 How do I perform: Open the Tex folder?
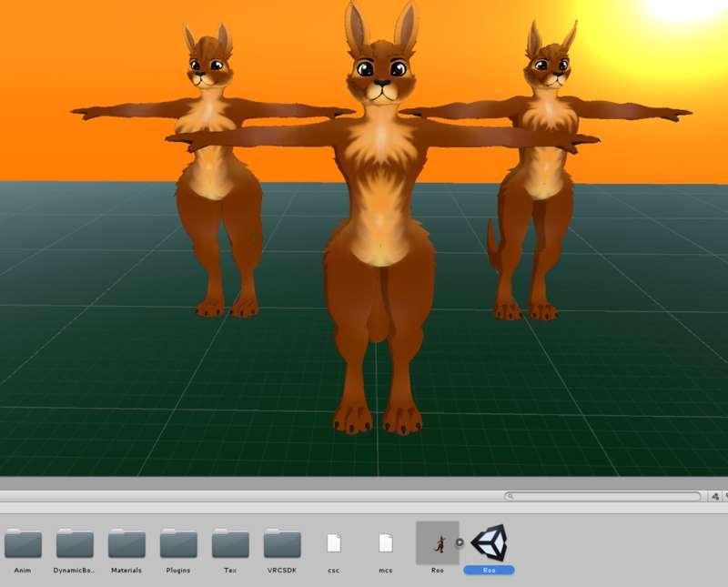tap(230, 543)
